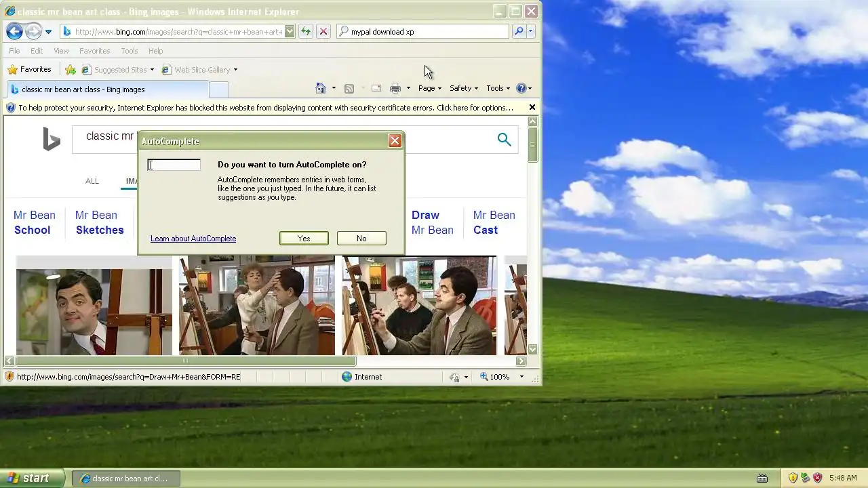
Task: Open the Favorites star button
Action: 29,69
